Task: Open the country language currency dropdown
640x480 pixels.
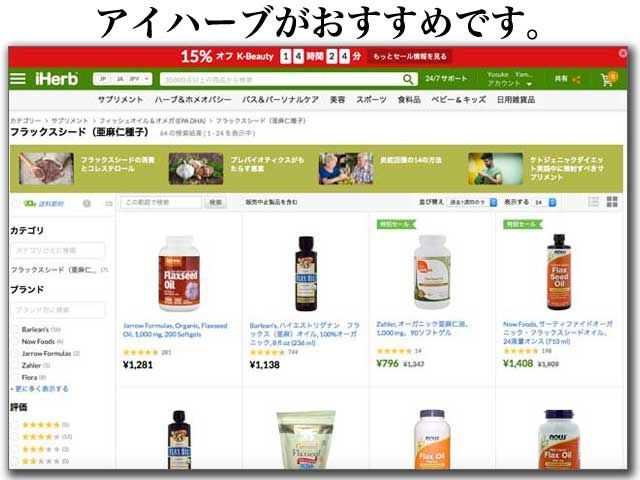Action: (122, 79)
